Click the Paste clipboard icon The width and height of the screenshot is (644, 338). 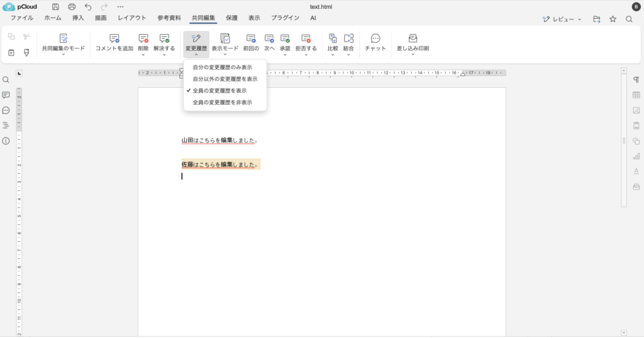coord(11,53)
